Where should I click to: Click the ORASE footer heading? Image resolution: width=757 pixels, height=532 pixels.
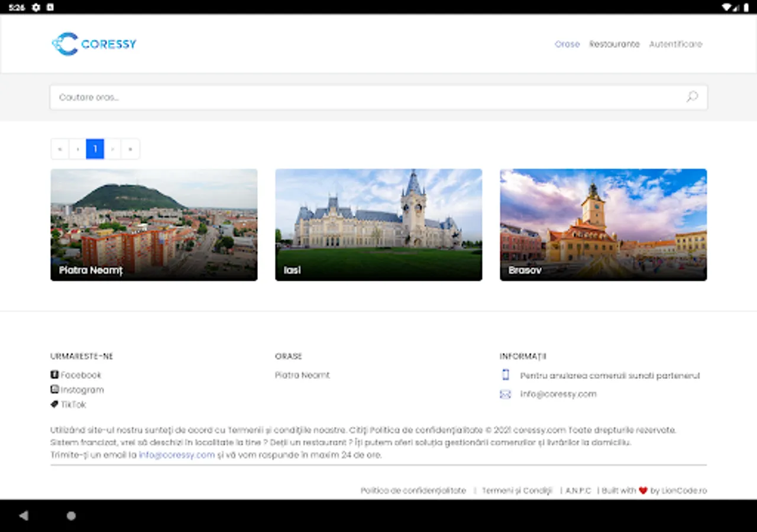pyautogui.click(x=289, y=356)
